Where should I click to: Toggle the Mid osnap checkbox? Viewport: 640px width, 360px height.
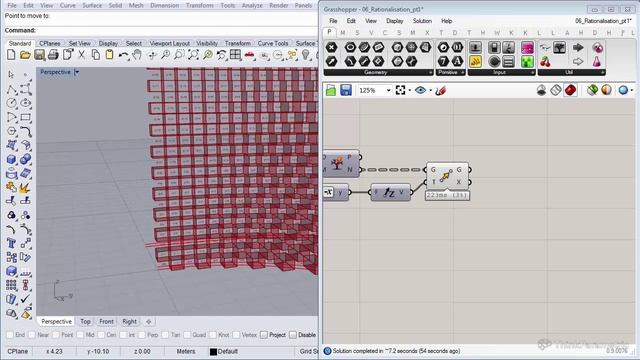[x=80, y=335]
